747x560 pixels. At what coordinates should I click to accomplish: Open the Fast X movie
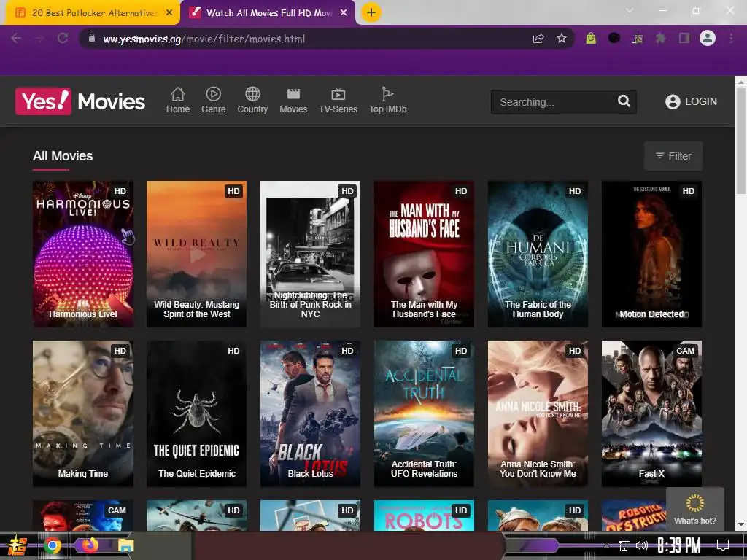651,413
